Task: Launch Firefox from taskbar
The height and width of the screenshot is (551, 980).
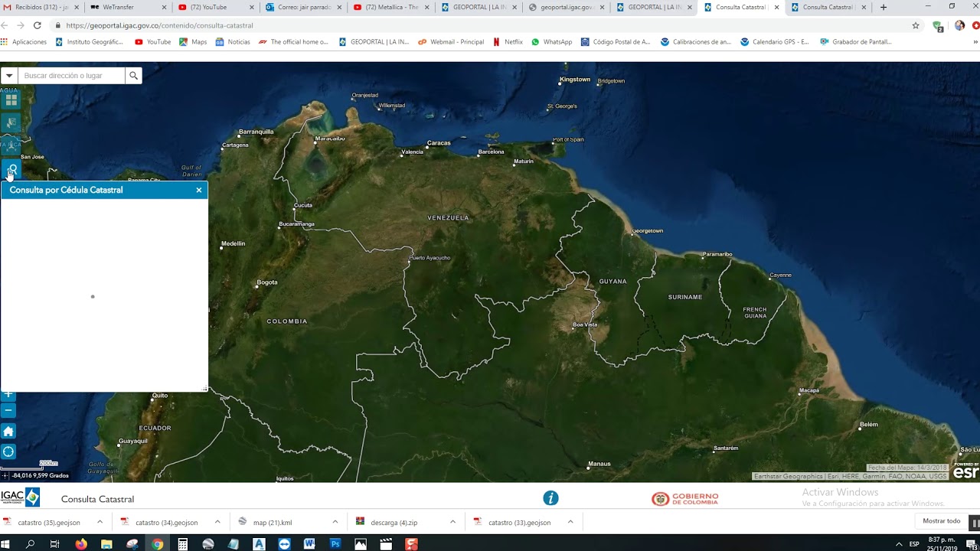Action: click(x=81, y=544)
